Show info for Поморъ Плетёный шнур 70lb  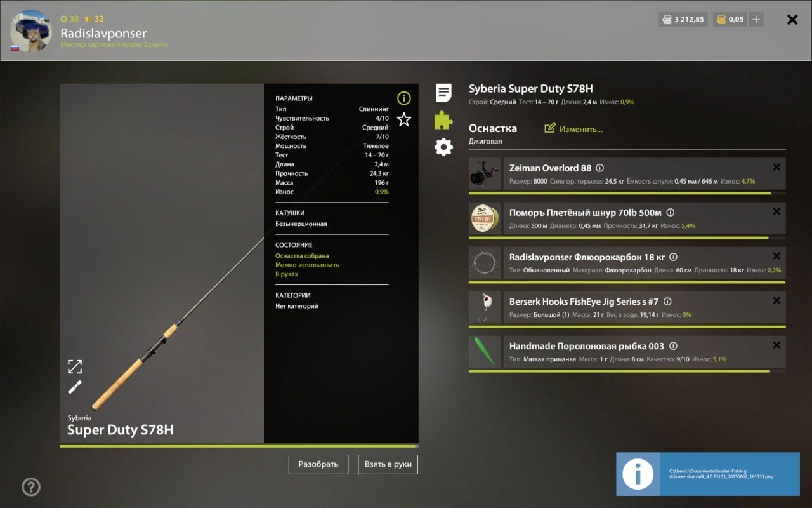[671, 213]
